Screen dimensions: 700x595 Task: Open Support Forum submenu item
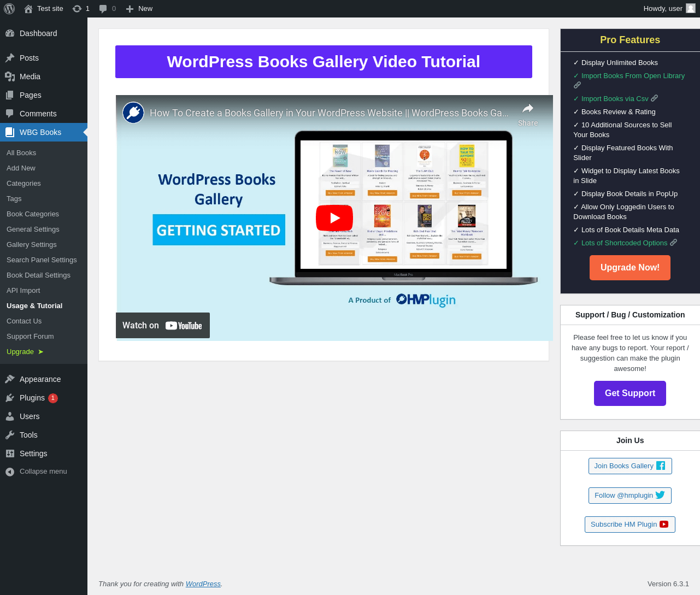(x=44, y=337)
